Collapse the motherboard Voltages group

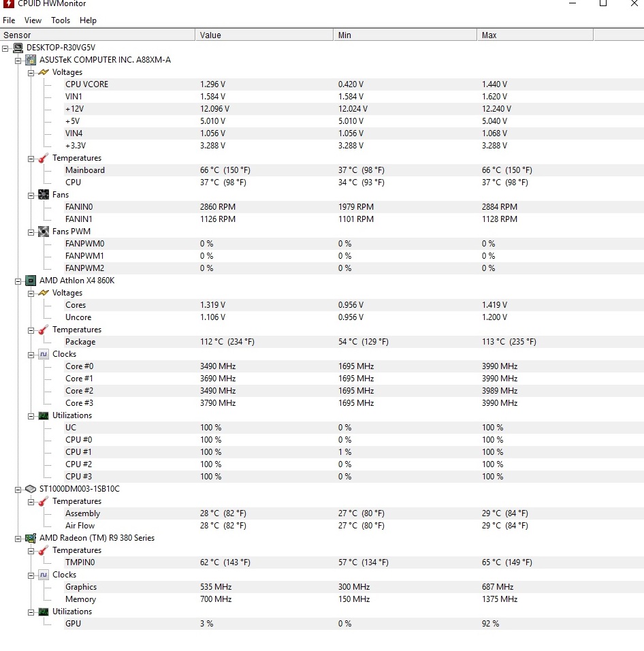(31, 73)
